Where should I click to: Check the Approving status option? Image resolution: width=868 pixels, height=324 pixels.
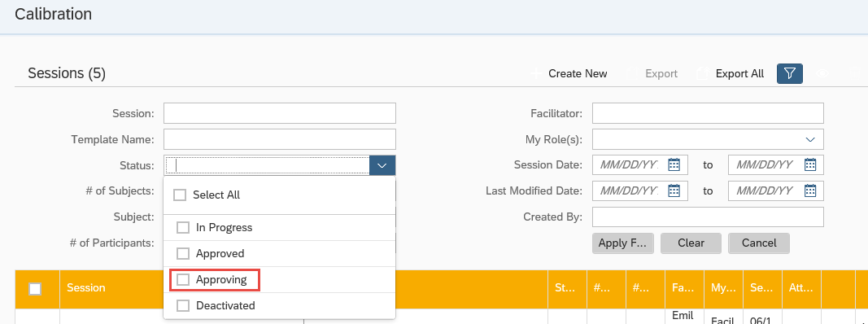tap(183, 280)
